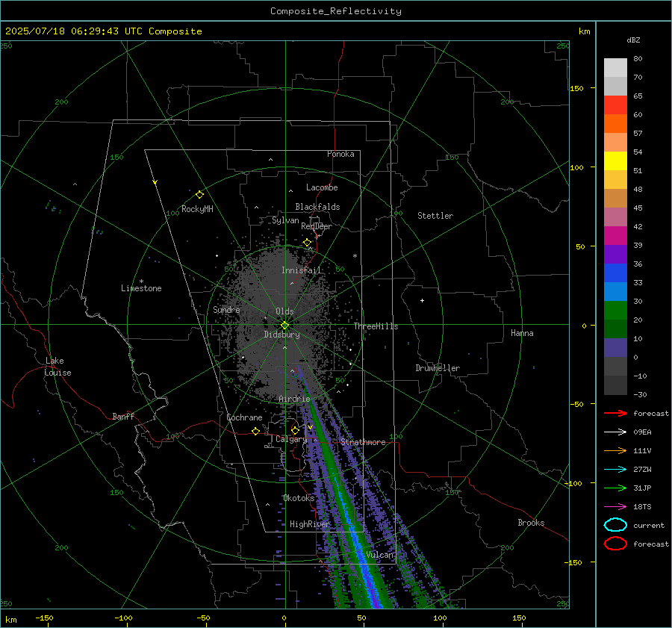Click the dBZ legend heading
Image resolution: width=672 pixels, height=628 pixels.
point(633,40)
